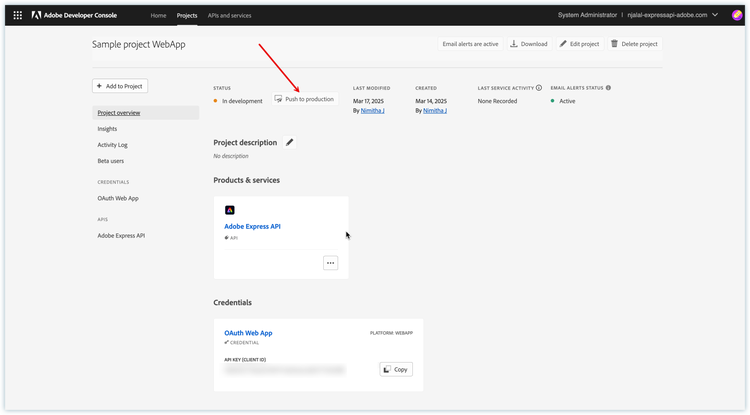Open Insights in the sidebar
Image resolution: width=750 pixels, height=415 pixels.
click(107, 129)
